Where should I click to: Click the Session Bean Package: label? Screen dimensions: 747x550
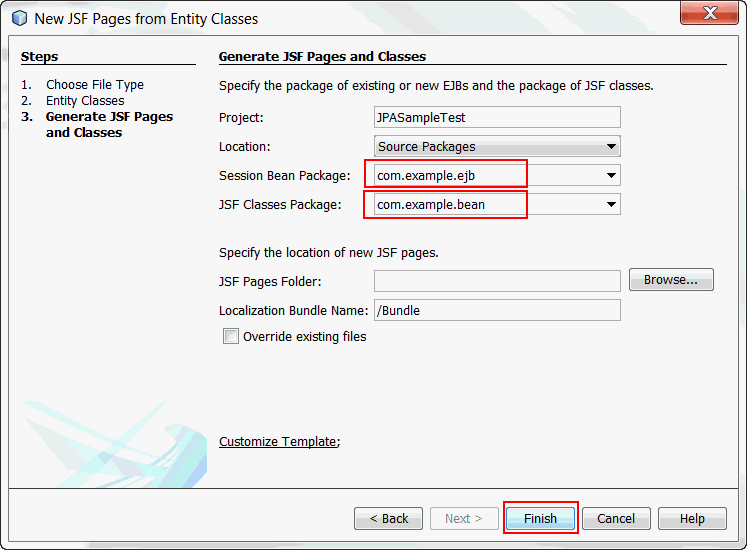pos(284,175)
